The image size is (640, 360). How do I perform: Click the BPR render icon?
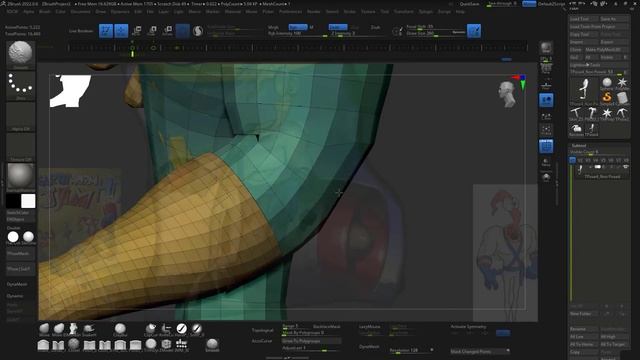coord(546,48)
